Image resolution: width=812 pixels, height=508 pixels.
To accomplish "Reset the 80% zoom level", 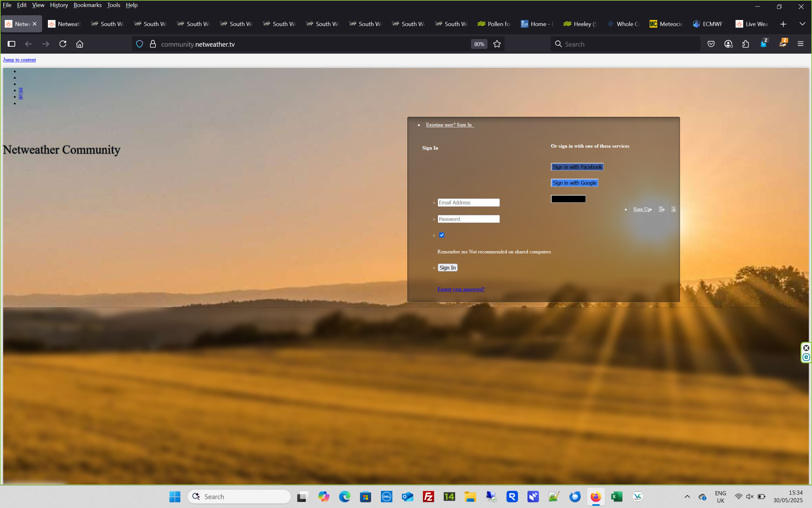I will [479, 44].
